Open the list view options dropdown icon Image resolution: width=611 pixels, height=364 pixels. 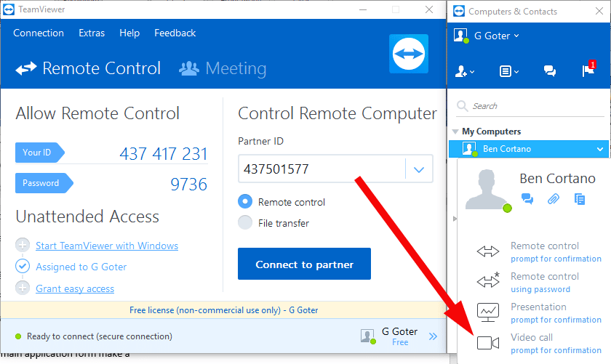pyautogui.click(x=509, y=71)
